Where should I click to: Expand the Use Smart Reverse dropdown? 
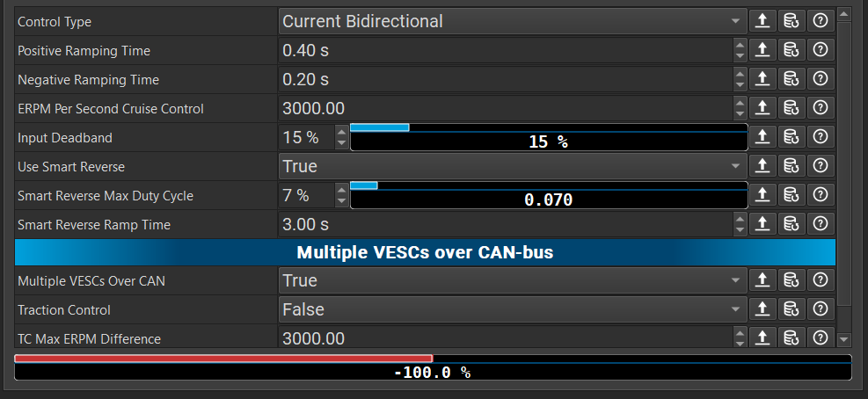[x=512, y=166]
